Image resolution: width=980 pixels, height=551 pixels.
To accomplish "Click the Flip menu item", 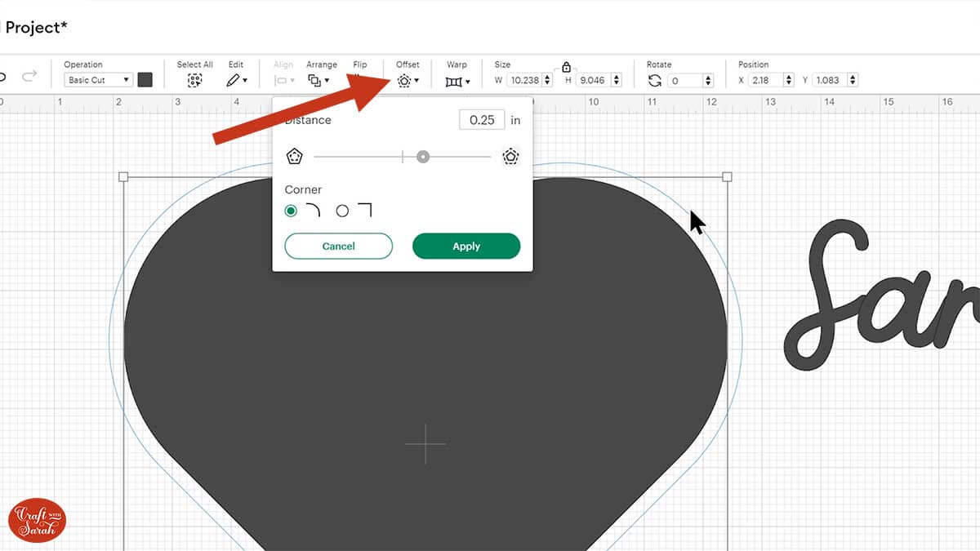I will click(359, 64).
